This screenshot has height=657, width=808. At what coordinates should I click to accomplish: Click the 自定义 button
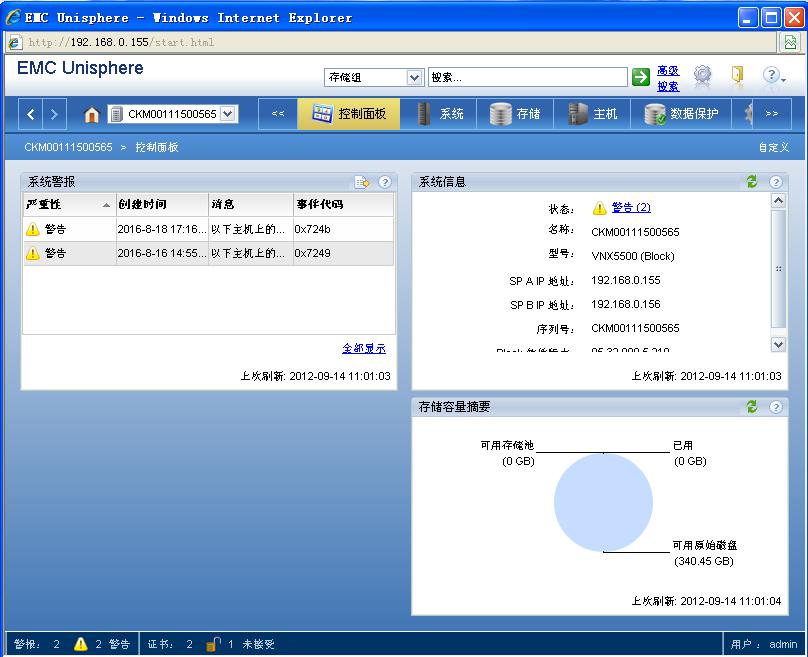pyautogui.click(x=774, y=147)
